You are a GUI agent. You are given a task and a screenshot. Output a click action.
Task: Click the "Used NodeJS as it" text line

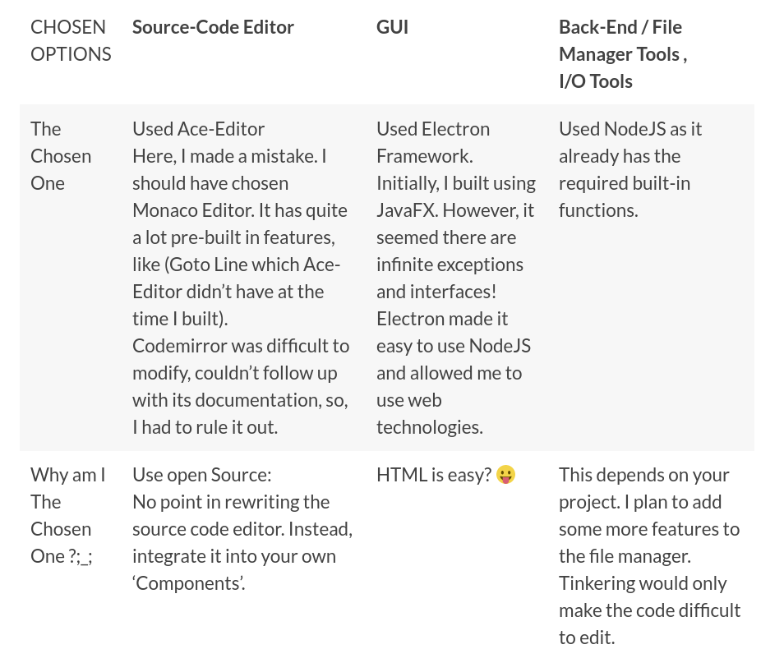630,129
